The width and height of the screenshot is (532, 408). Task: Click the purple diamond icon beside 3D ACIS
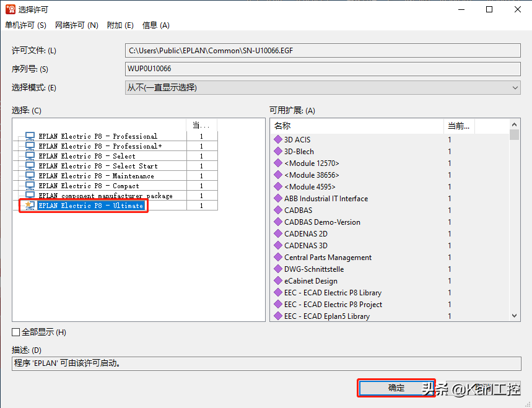(x=277, y=140)
